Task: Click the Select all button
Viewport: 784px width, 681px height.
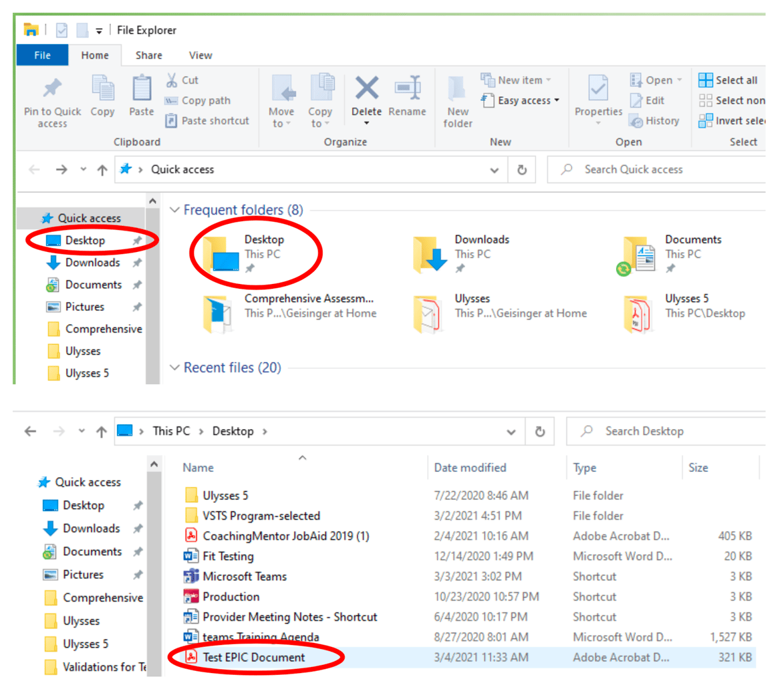Action: click(x=728, y=80)
